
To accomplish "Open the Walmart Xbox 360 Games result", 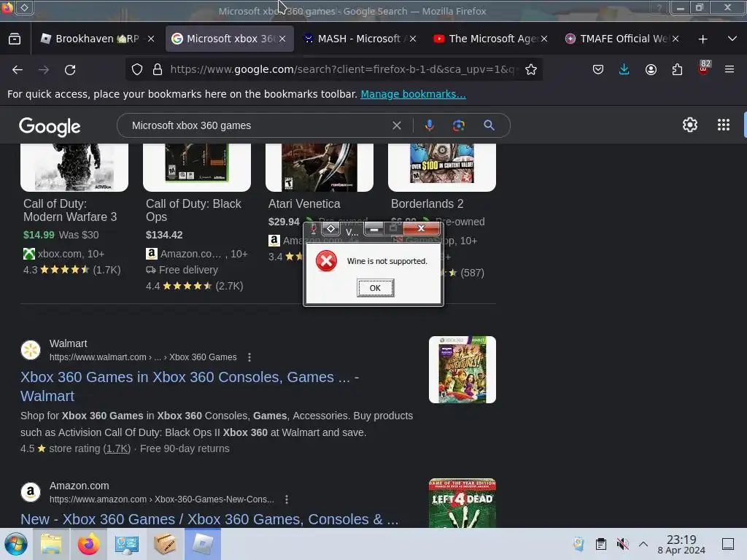I will (190, 386).
